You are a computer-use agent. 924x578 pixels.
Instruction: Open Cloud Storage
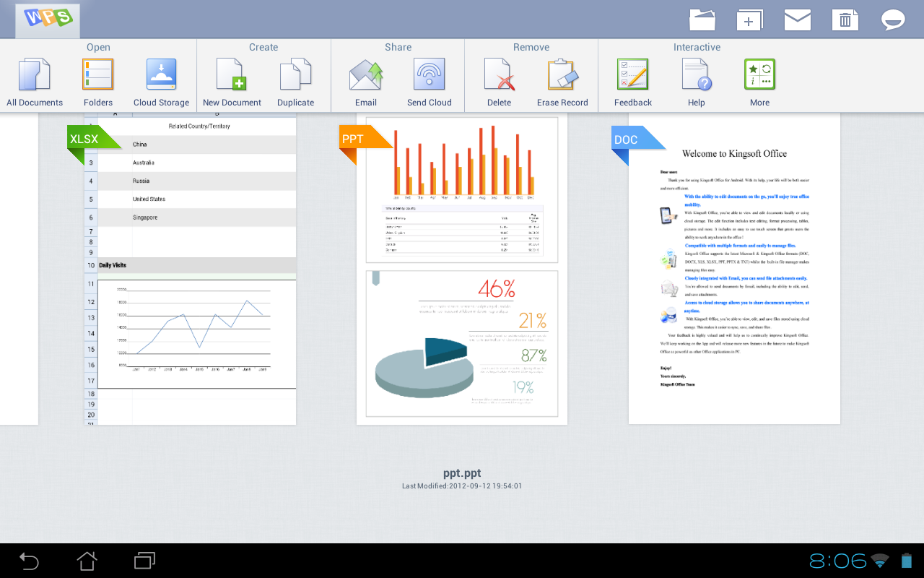161,82
